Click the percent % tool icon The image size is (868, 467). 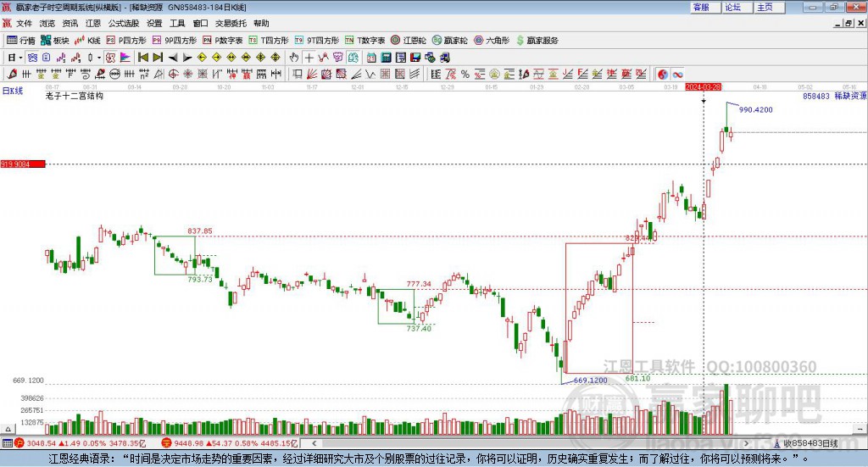coord(465,74)
